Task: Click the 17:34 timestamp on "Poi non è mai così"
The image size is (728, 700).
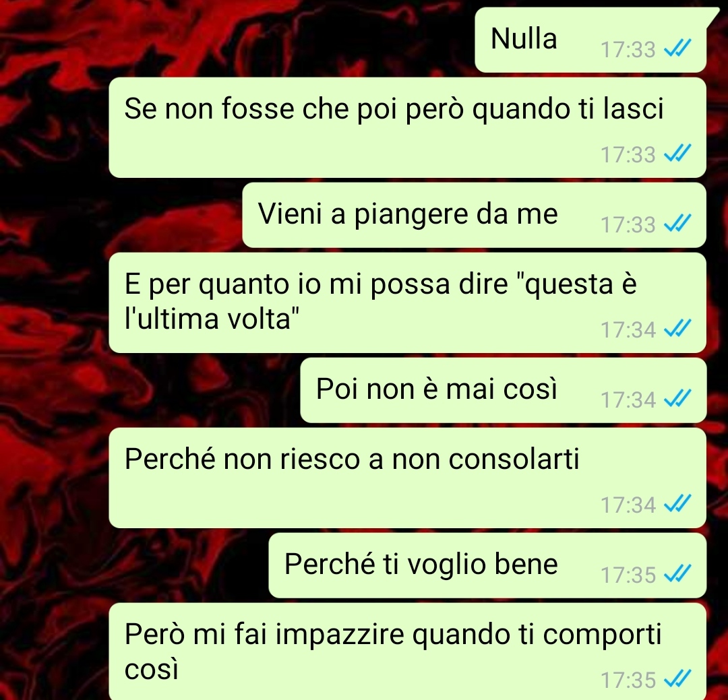Action: (x=628, y=400)
